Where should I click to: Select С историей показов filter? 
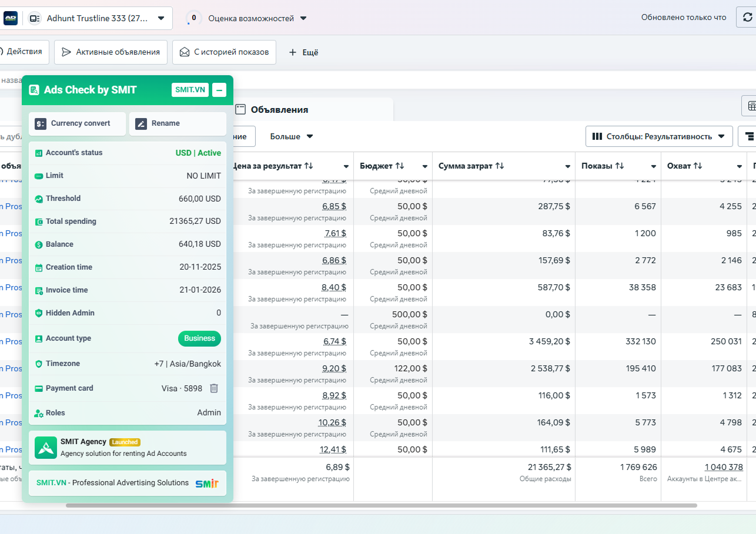224,52
